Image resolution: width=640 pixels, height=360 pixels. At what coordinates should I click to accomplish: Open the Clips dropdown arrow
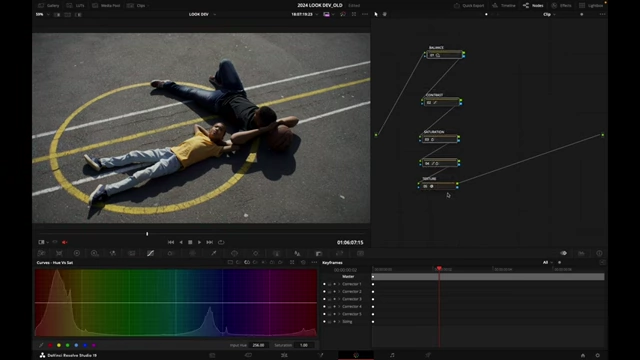(x=148, y=5)
